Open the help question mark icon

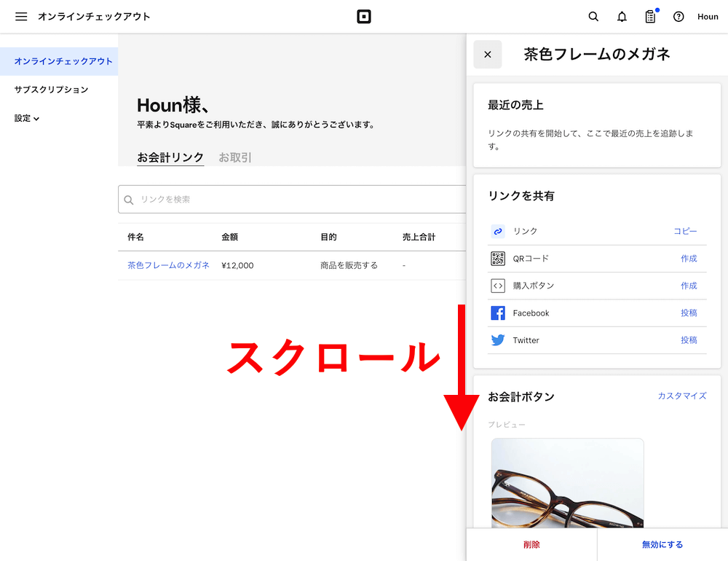point(678,17)
